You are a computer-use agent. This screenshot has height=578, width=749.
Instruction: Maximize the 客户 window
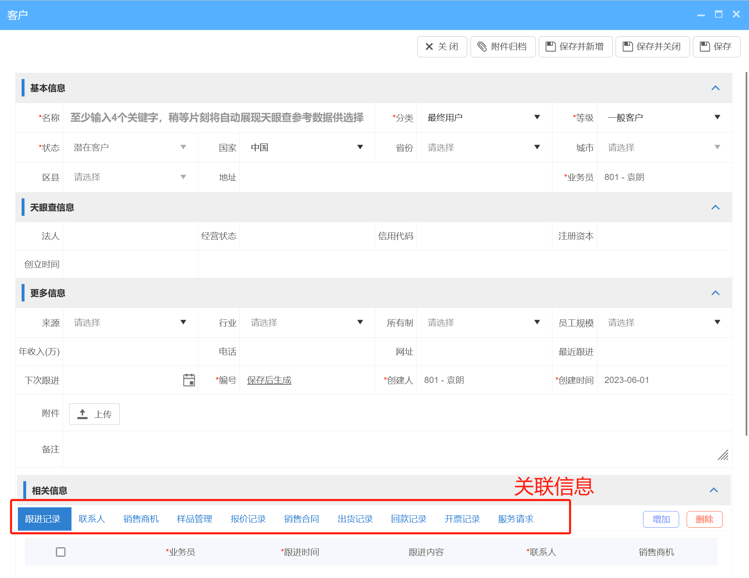point(718,15)
